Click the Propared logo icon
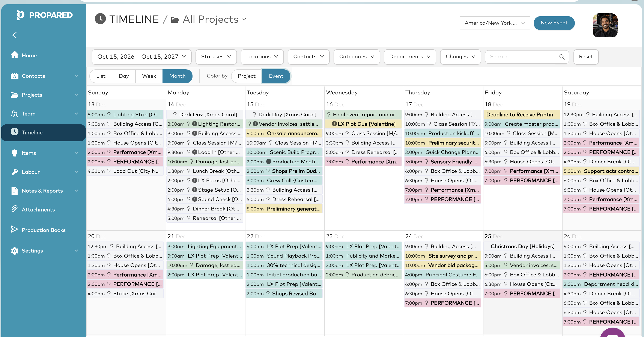644x337 pixels. pos(21,15)
